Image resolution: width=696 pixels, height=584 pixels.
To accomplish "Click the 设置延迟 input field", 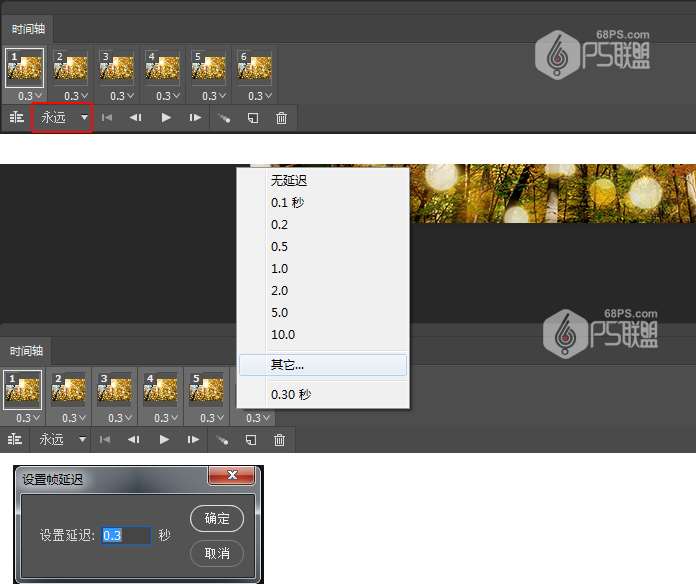I will 127,535.
